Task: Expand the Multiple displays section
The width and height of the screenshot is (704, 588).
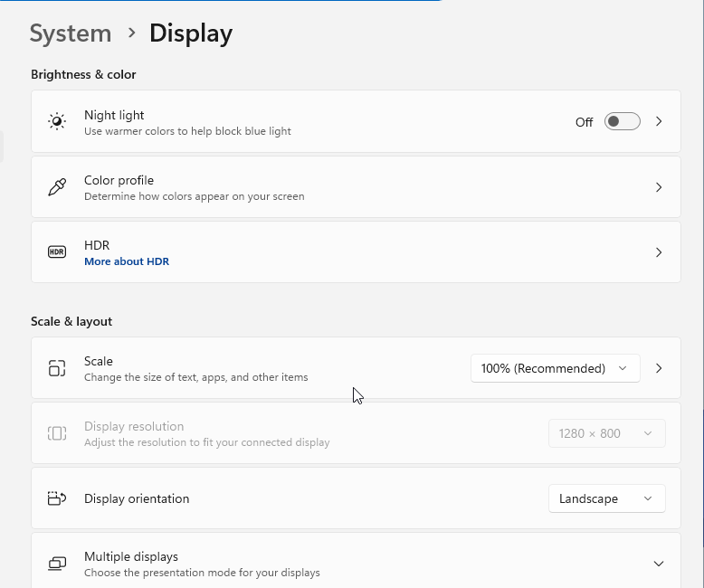Action: [659, 564]
